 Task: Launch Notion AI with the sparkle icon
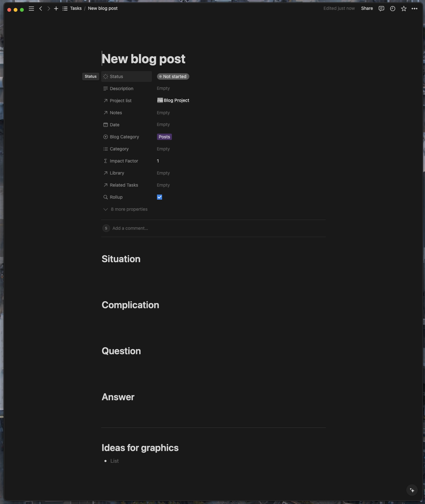[411, 490]
